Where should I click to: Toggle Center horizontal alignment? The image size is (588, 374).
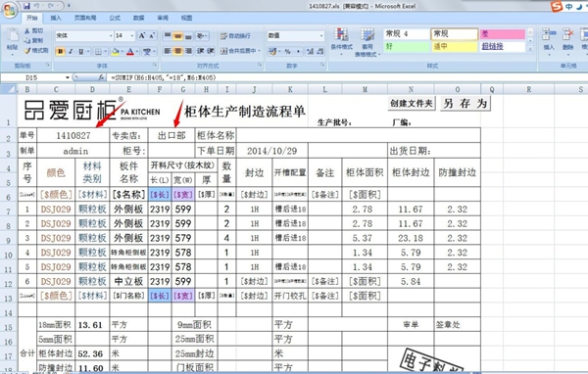pyautogui.click(x=177, y=51)
